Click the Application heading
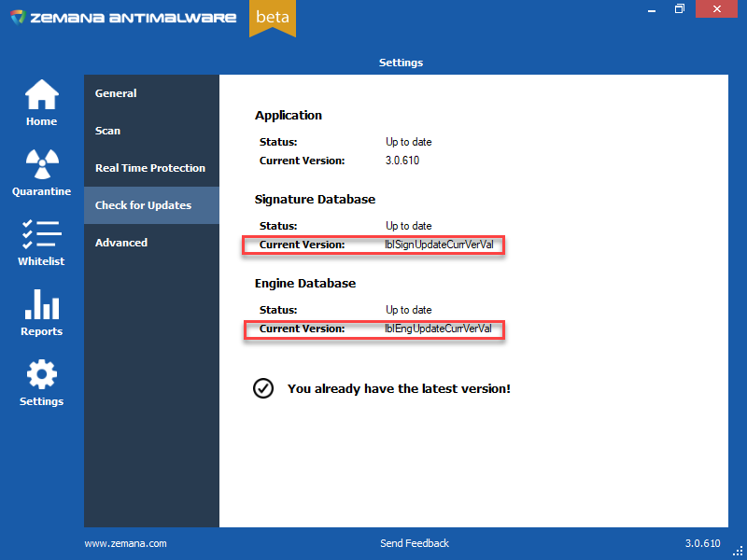 (x=289, y=116)
